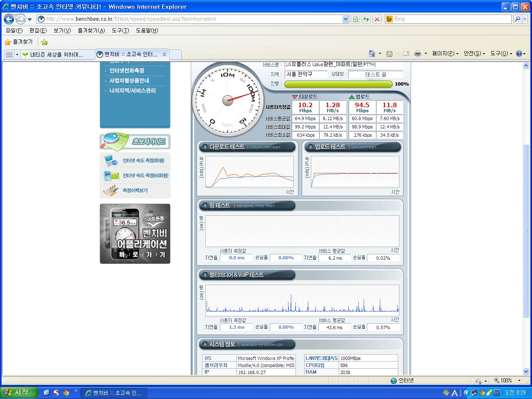Expand the Home button dropdown arrow
Viewport: 532px width, 399px height.
380,54
